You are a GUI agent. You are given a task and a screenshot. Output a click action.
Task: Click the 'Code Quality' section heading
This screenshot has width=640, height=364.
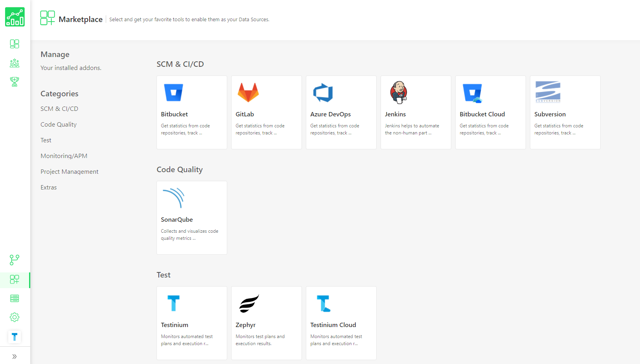click(180, 169)
